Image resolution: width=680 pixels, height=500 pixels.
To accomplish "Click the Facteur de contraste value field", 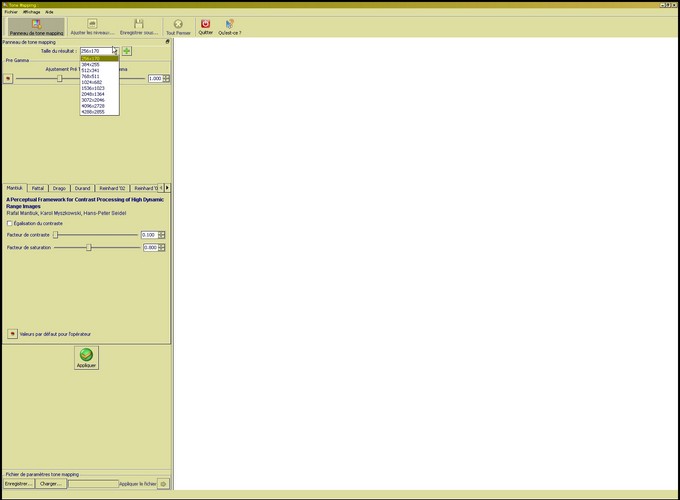I will 149,235.
